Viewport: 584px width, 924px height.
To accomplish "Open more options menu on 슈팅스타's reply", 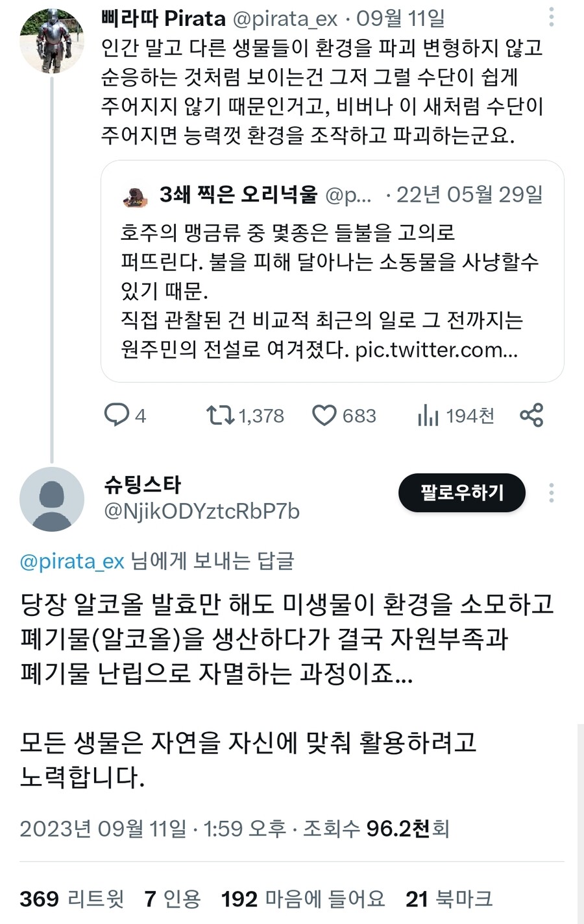I will (550, 494).
